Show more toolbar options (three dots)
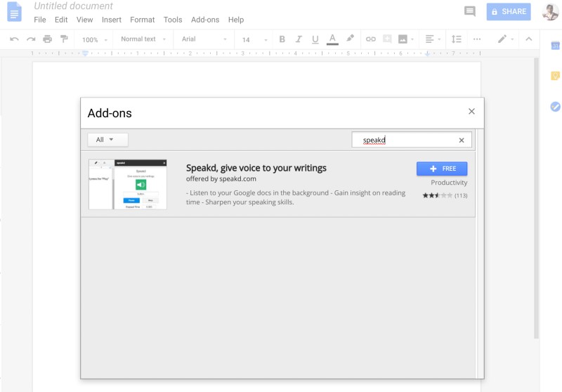Image resolution: width=562 pixels, height=392 pixels. 477,39
